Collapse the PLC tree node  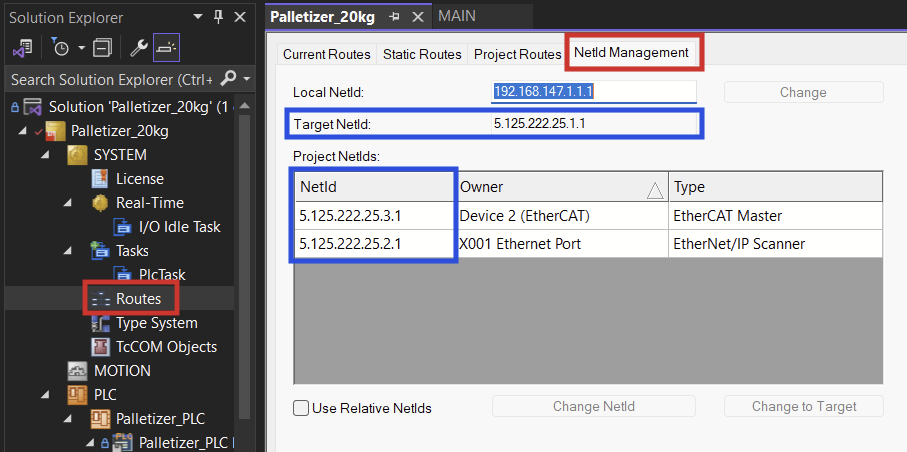pos(45,395)
